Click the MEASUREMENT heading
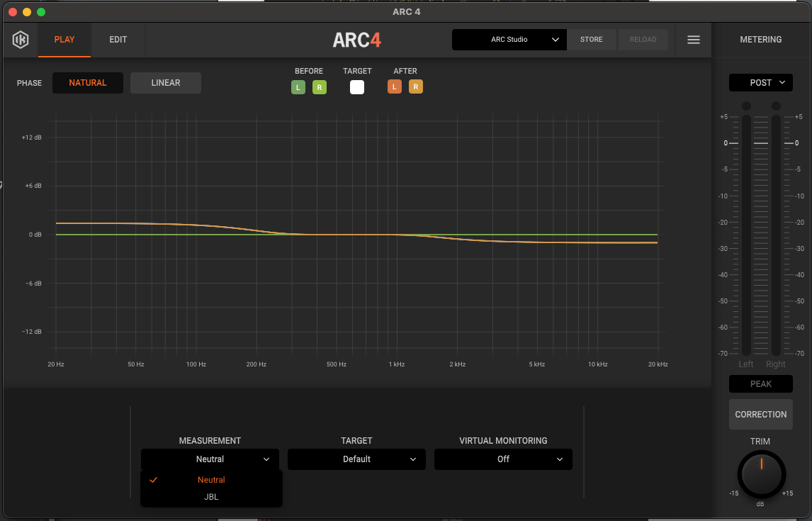Image resolution: width=812 pixels, height=521 pixels. pyautogui.click(x=210, y=441)
